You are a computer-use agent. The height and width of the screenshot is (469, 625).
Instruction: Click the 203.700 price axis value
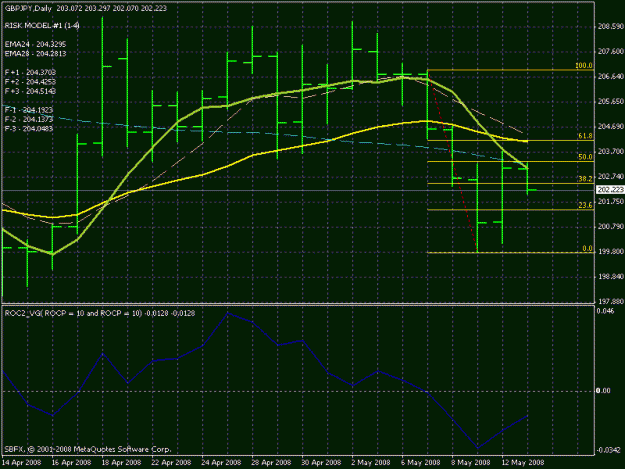610,151
